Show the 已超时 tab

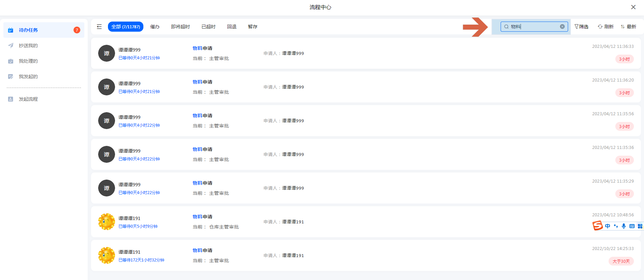(x=208, y=27)
